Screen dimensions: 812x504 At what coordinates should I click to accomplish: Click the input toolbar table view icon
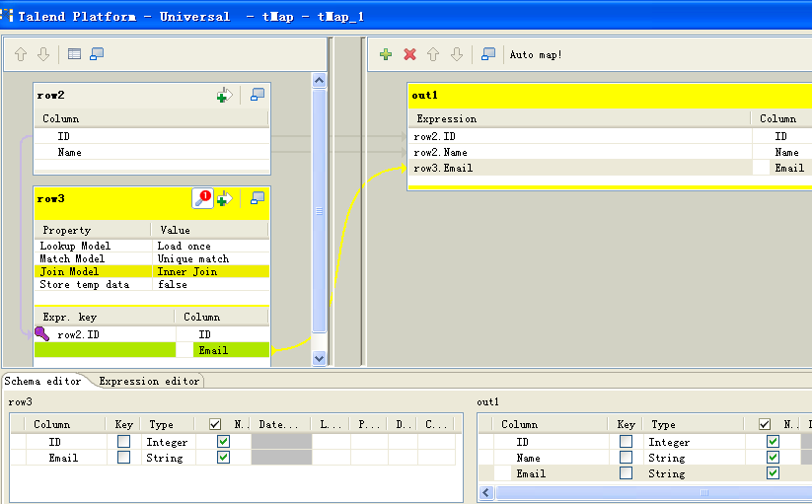(74, 54)
